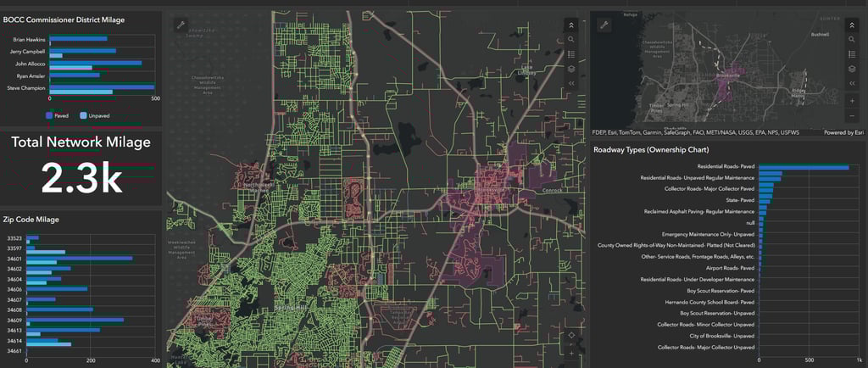Select State- Paved category label
Viewport: 868px width, 368px height.
click(740, 200)
